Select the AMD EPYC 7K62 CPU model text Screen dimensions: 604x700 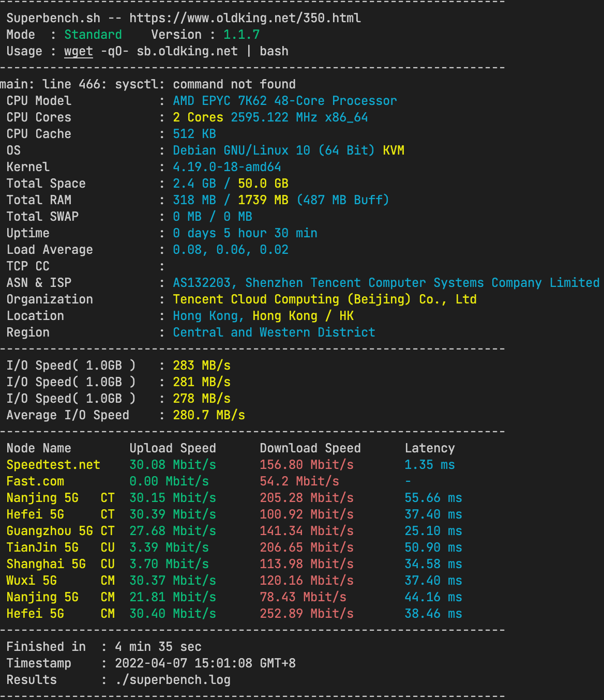pyautogui.click(x=284, y=101)
